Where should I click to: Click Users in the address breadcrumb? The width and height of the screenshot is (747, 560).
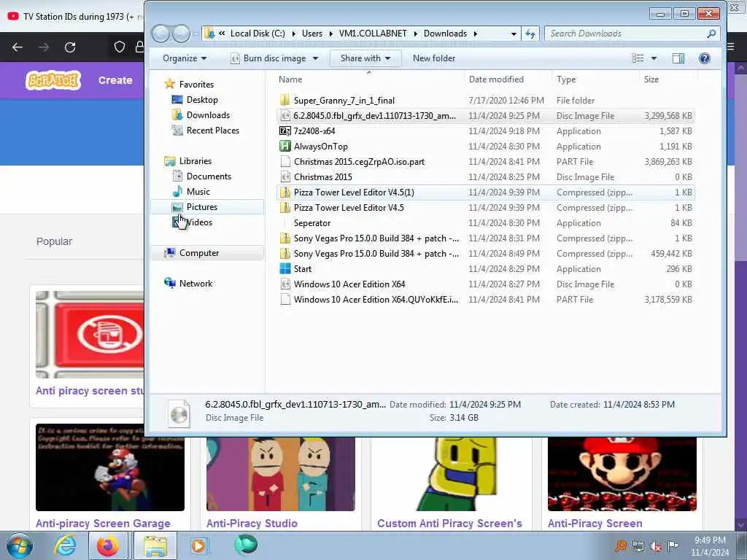pyautogui.click(x=312, y=34)
